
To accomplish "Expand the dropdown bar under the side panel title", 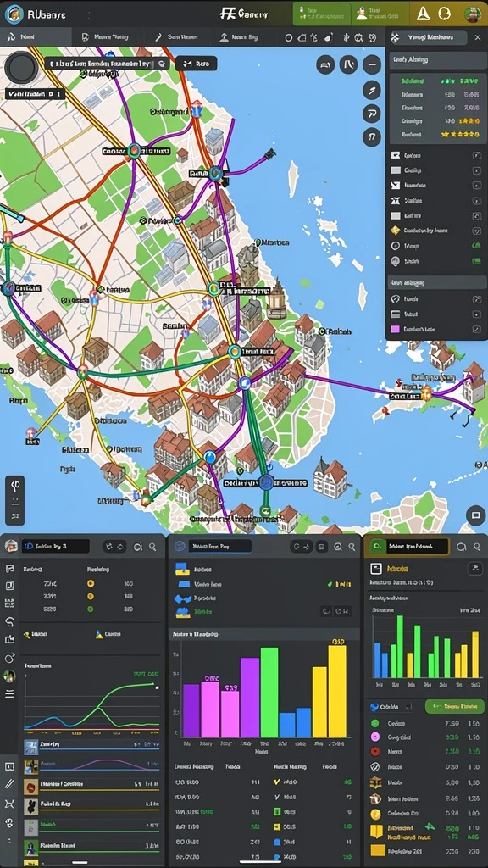I will point(438,60).
